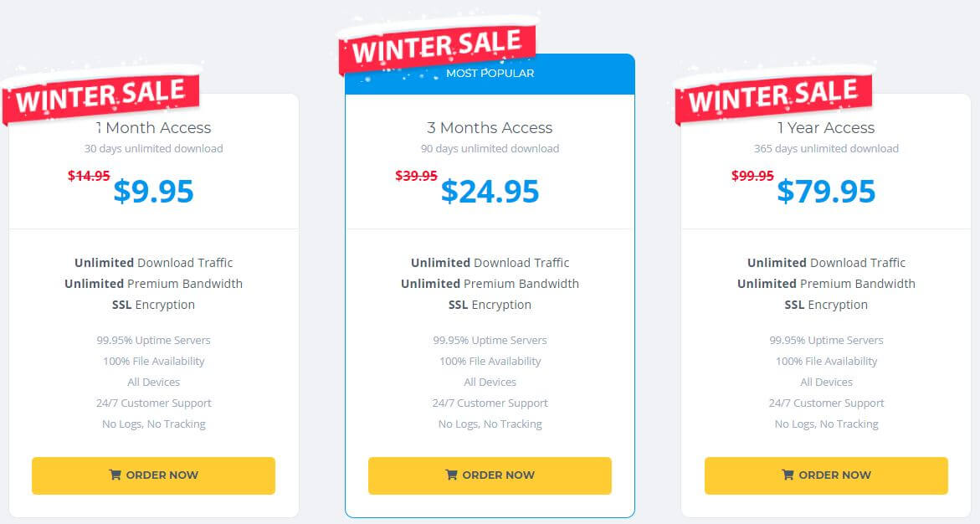Screen dimensions: 980x524
Task: Click Winter Sale ribbon on 1 Year plan
Action: 773,95
